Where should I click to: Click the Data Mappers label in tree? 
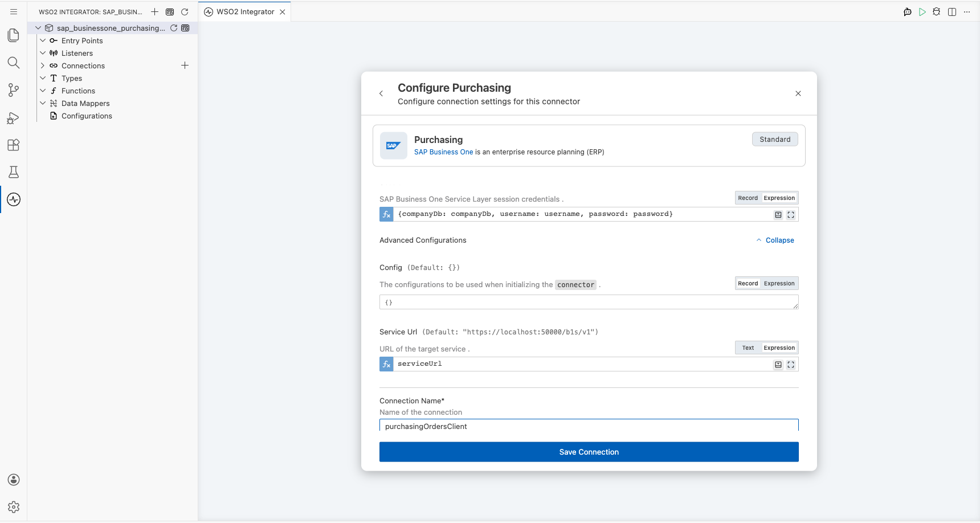click(x=85, y=104)
